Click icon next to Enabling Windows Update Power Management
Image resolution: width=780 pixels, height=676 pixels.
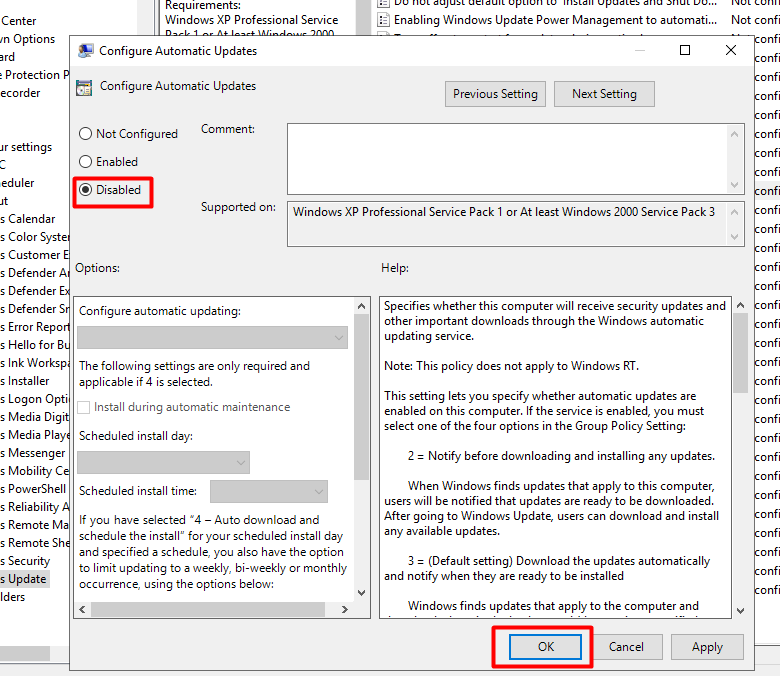[384, 19]
